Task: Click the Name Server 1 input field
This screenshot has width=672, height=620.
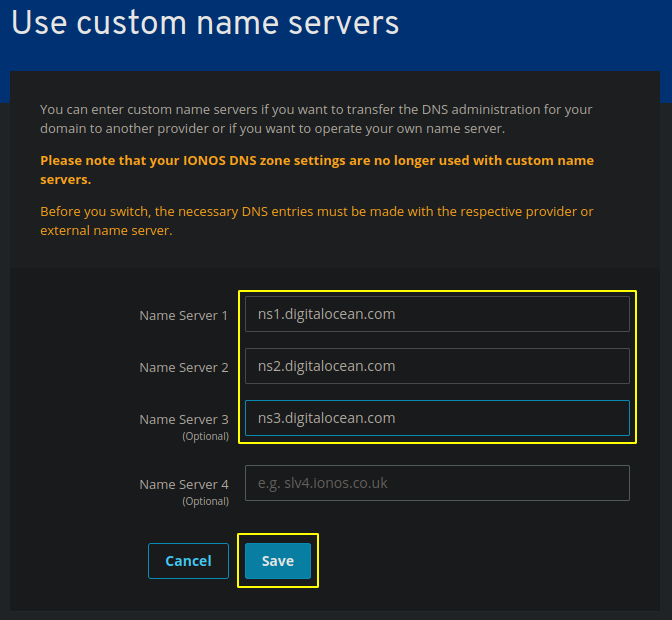Action: (437, 314)
